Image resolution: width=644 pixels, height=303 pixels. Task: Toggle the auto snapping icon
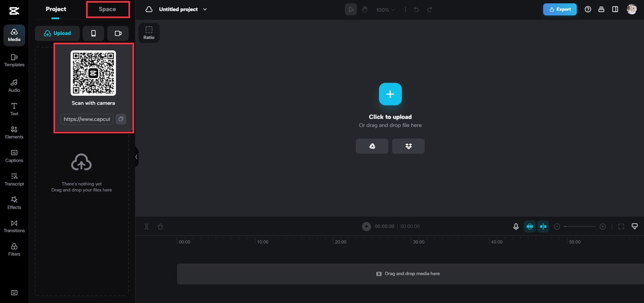pyautogui.click(x=530, y=226)
